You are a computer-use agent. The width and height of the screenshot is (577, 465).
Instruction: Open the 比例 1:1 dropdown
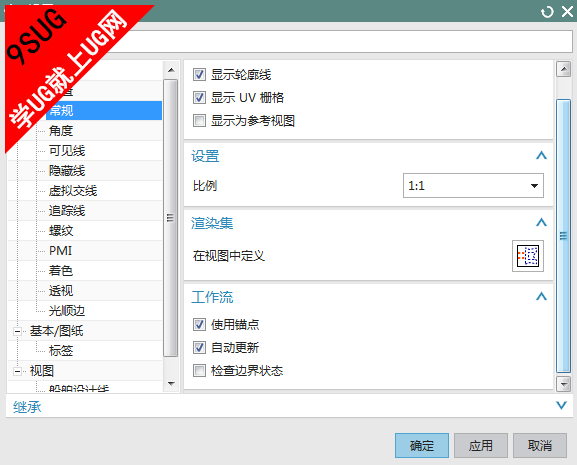tap(473, 185)
